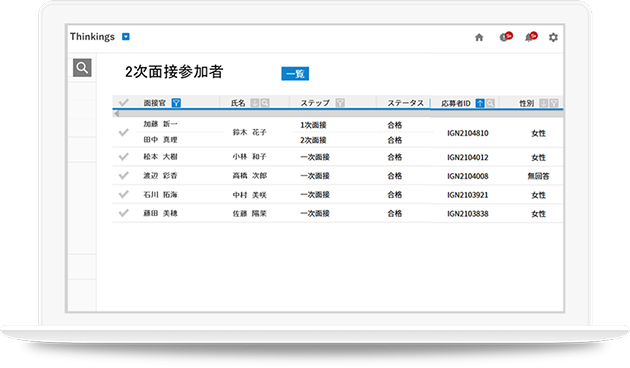Click interviewer 石川 拓海
Image resolution: width=630 pixels, height=368 pixels.
click(x=160, y=194)
